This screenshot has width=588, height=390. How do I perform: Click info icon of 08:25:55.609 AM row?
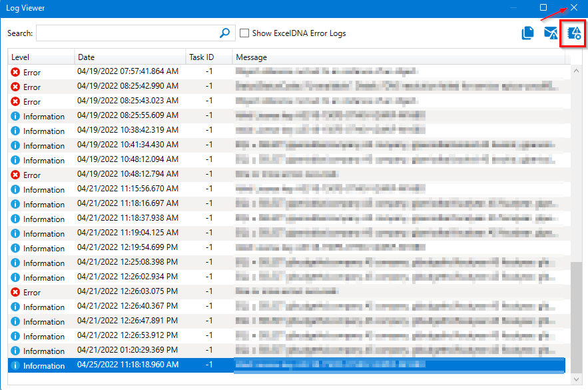15,116
